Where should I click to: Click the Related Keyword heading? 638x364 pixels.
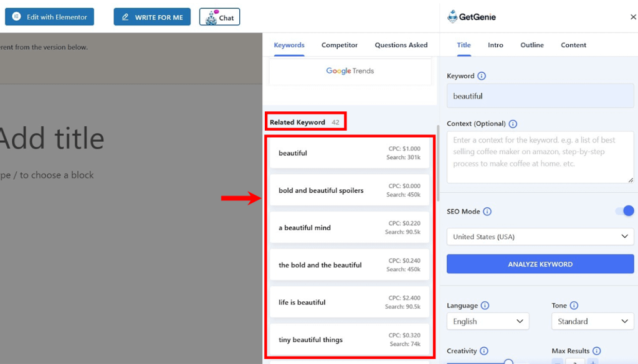pos(297,123)
